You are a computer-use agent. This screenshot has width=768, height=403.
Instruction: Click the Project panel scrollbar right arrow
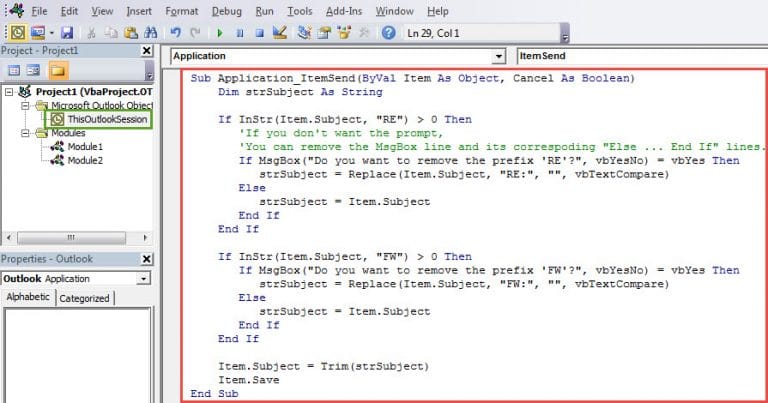click(x=145, y=237)
